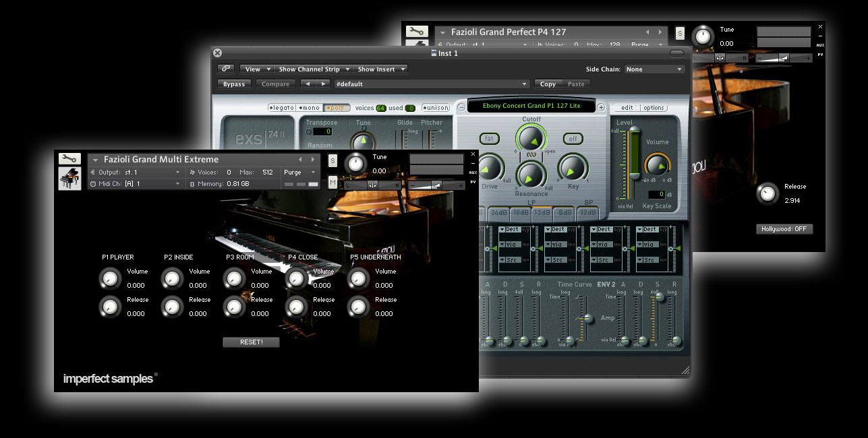Click next instrument plus button beside Ebony Concert Grand
Image resolution: width=868 pixels, height=438 pixels.
coord(602,107)
